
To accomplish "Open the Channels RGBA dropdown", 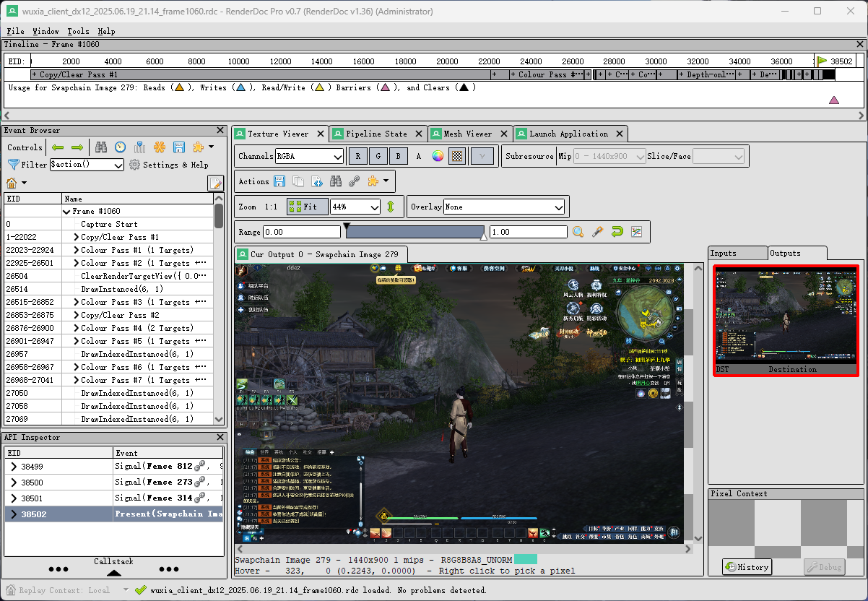I will (310, 156).
